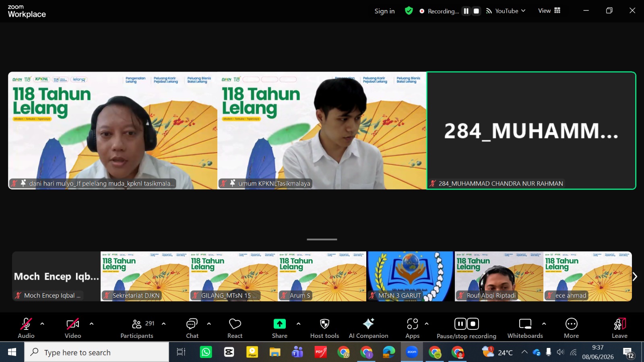Screen dimensions: 644x362
Task: Click the Pause/stop recording toolbar button
Action: [466, 328]
